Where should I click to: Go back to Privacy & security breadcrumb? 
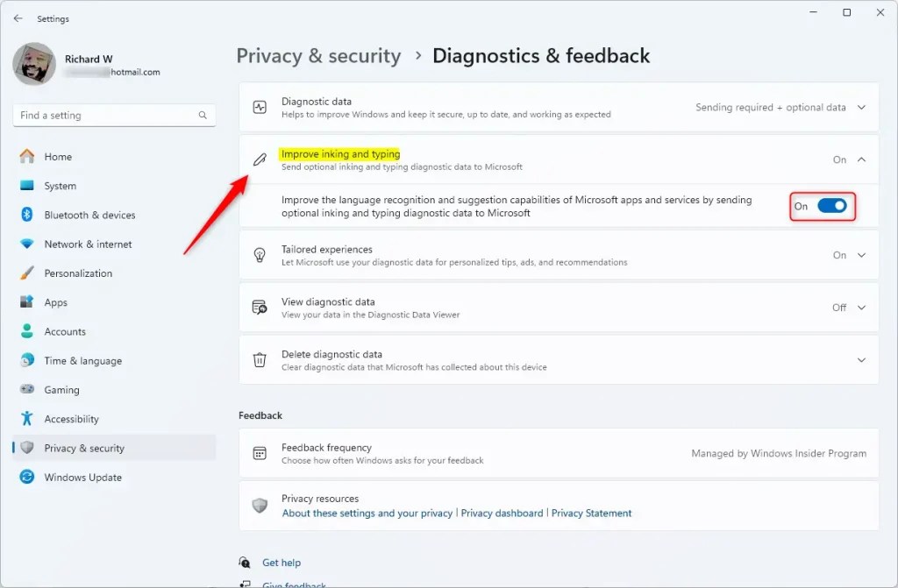(318, 56)
